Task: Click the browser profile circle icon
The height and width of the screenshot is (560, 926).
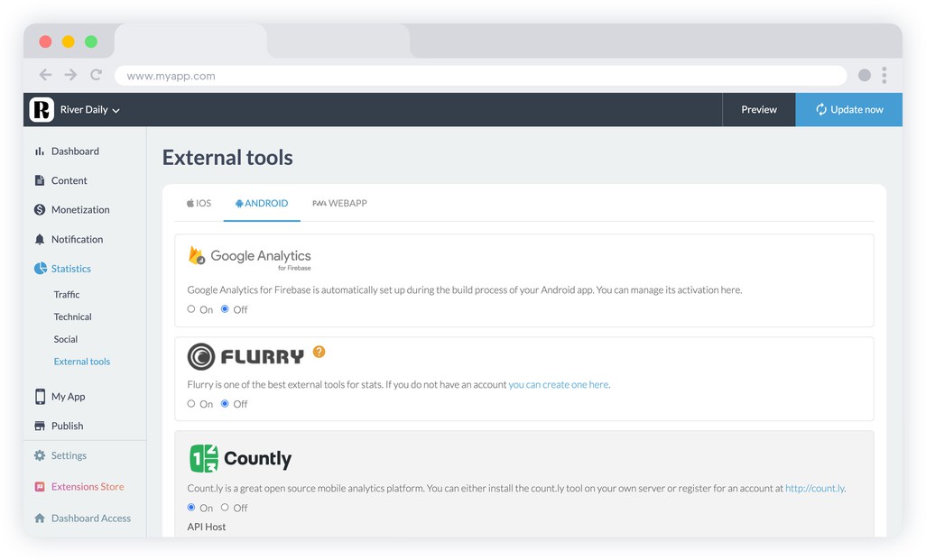Action: point(864,75)
